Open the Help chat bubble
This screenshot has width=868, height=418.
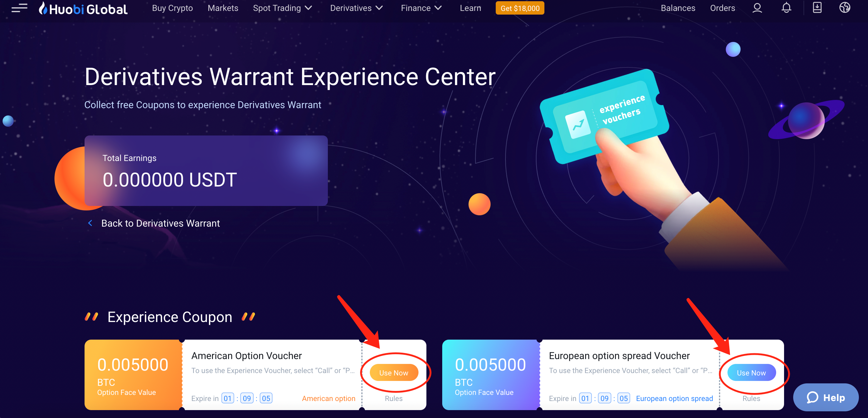click(x=825, y=397)
